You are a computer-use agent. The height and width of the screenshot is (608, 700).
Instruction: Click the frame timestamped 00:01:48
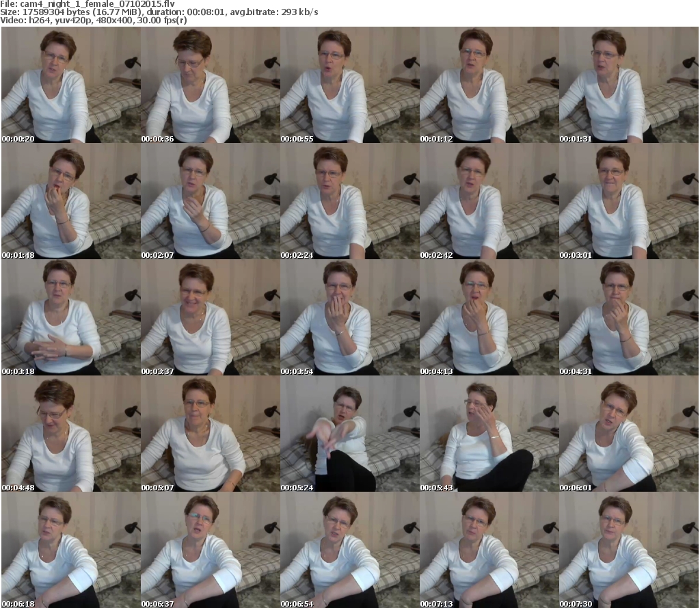pyautogui.click(x=71, y=201)
